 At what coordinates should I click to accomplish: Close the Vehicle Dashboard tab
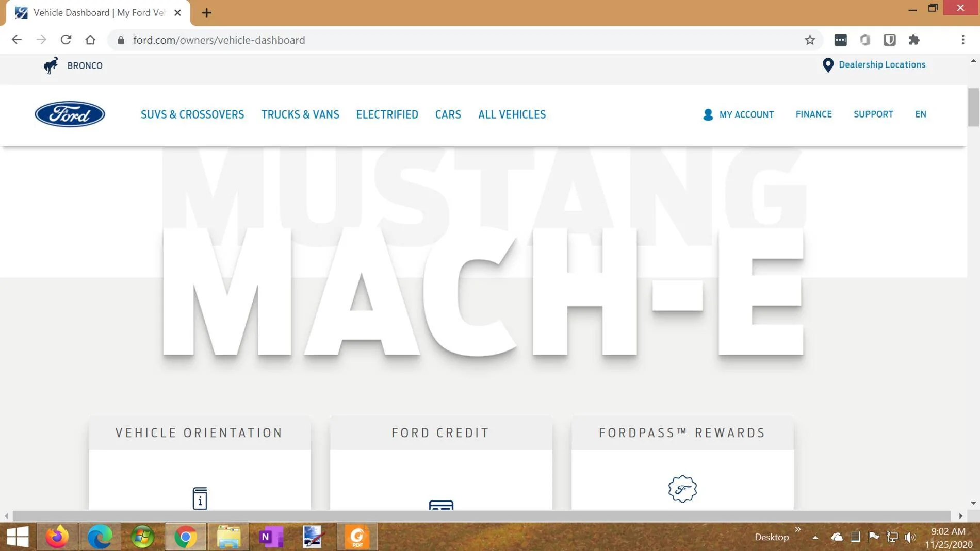tap(177, 13)
